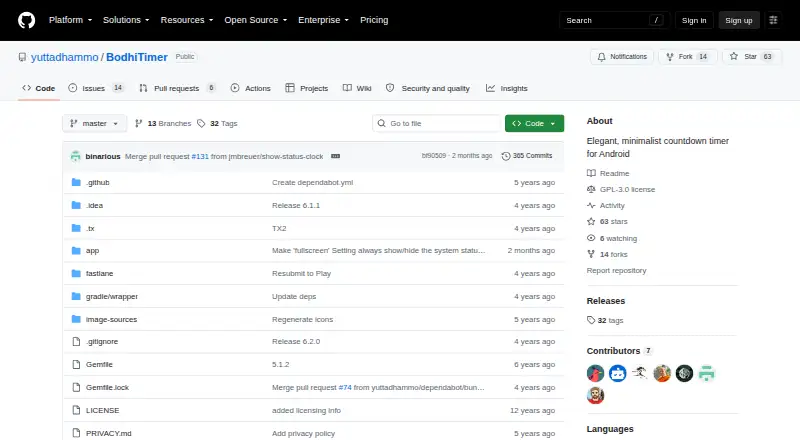800x440 pixels.
Task: Open the app folder
Action: point(92,251)
